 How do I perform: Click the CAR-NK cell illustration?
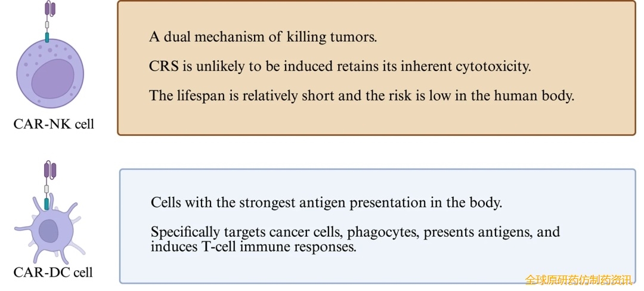click(50, 75)
